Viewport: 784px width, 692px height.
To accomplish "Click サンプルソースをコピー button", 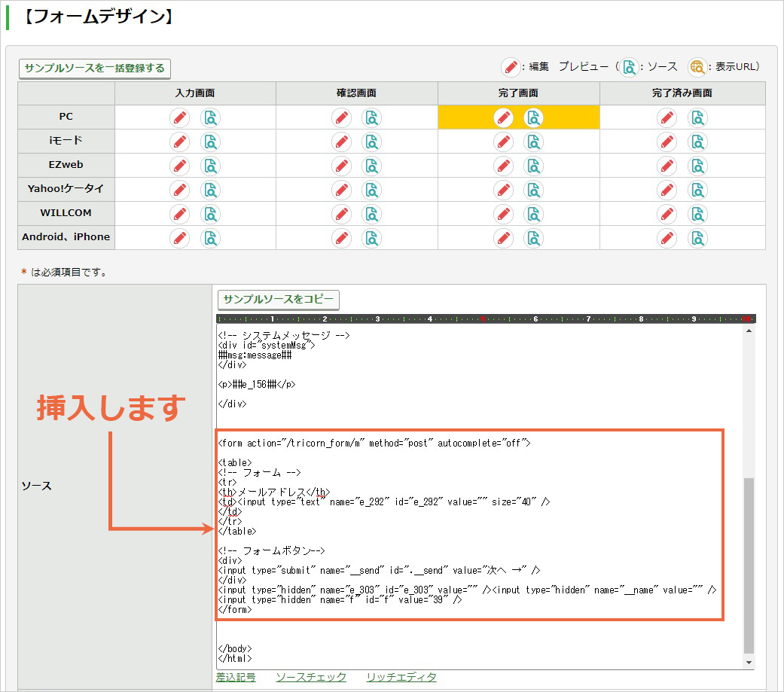I will (279, 300).
